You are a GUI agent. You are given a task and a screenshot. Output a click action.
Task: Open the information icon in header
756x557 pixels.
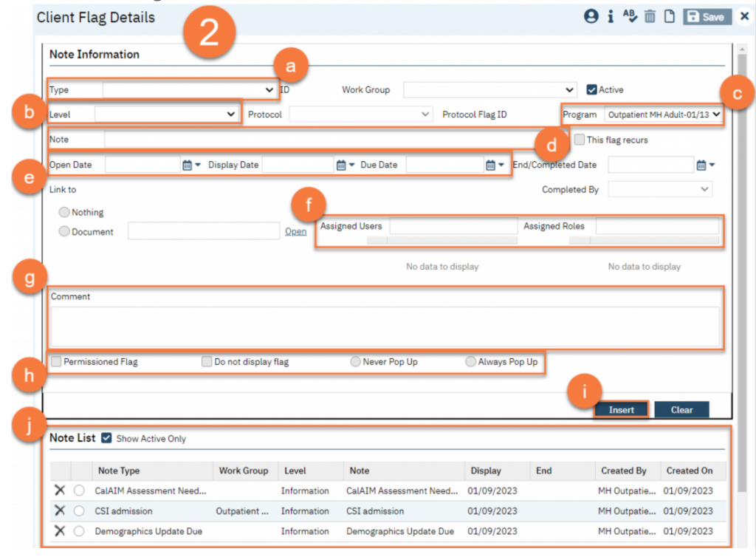611,16
